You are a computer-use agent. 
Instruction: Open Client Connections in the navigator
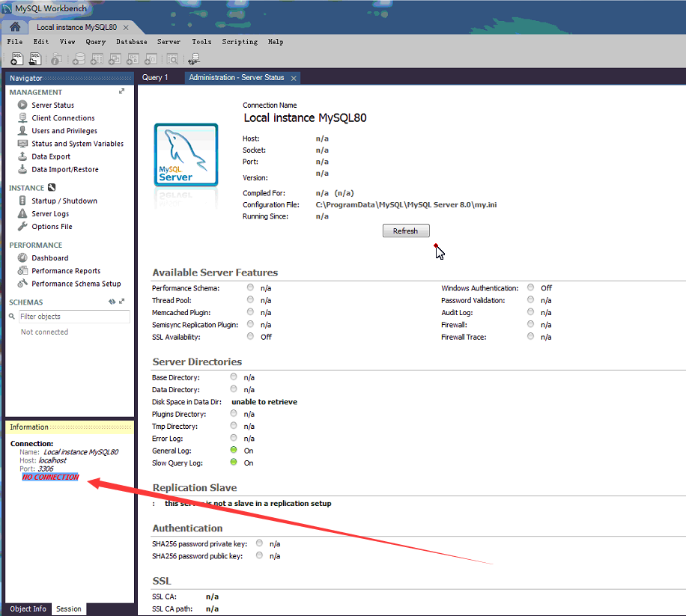click(x=63, y=118)
